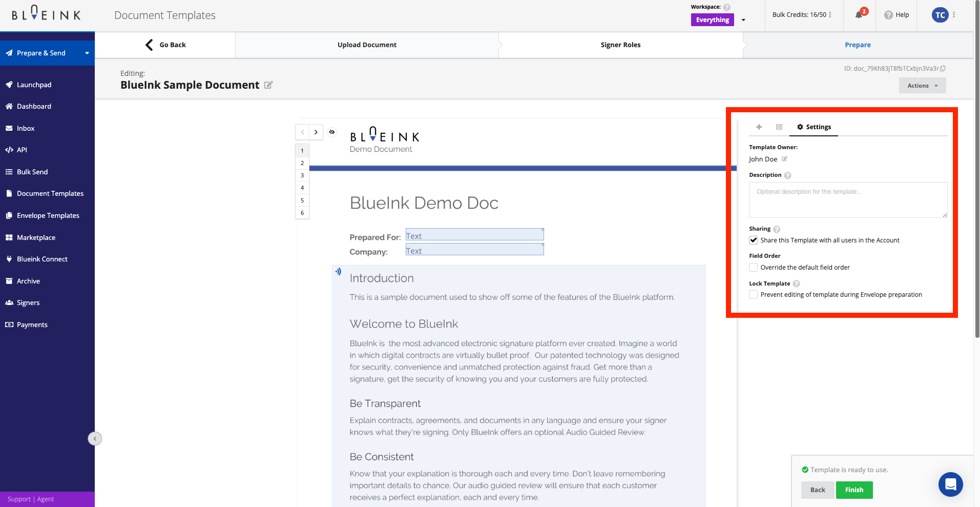
Task: Switch to the Settings tab
Action: coord(814,127)
